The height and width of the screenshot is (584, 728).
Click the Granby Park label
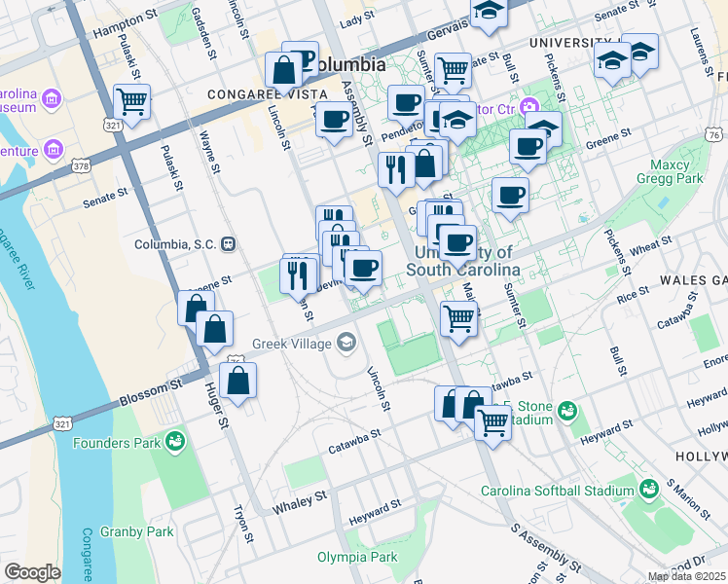pyautogui.click(x=137, y=531)
